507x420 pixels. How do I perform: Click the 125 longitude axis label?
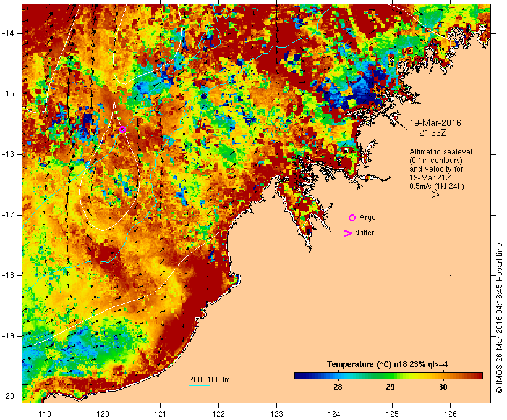coord(393,414)
